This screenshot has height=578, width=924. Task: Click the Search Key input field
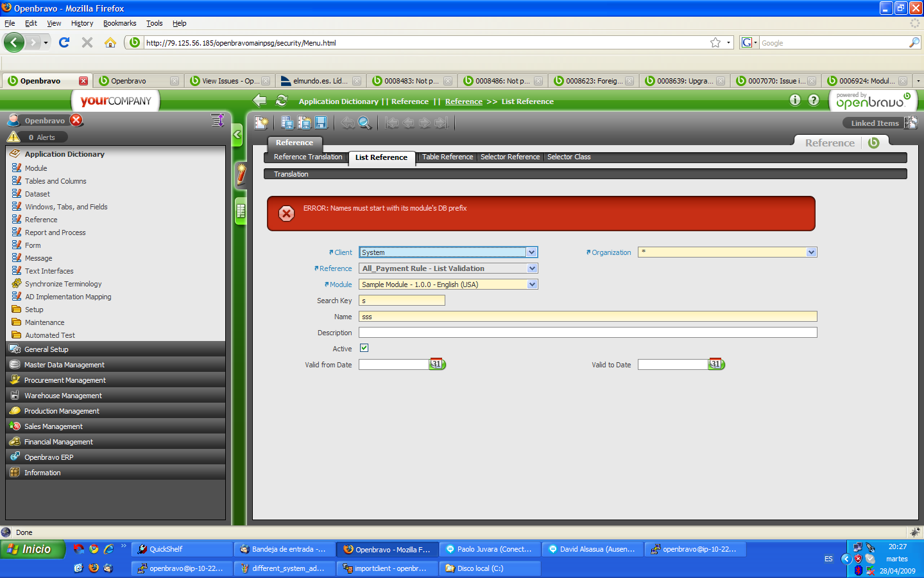[402, 301]
